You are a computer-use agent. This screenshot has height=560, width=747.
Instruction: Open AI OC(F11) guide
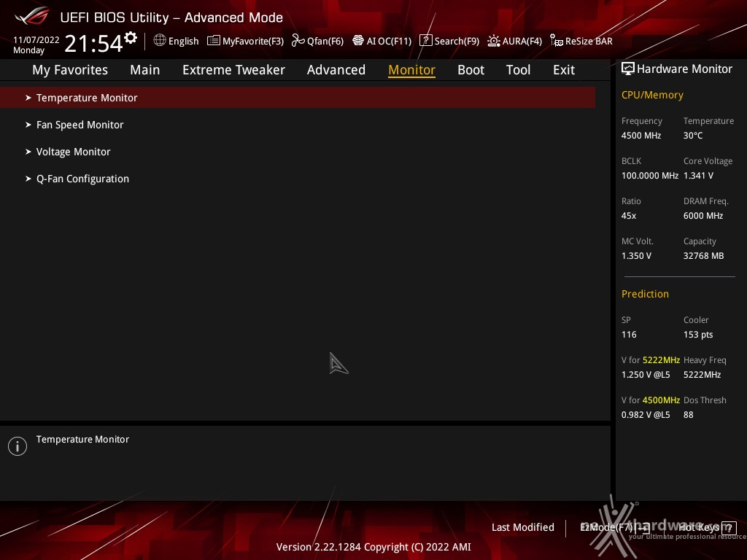click(x=382, y=41)
